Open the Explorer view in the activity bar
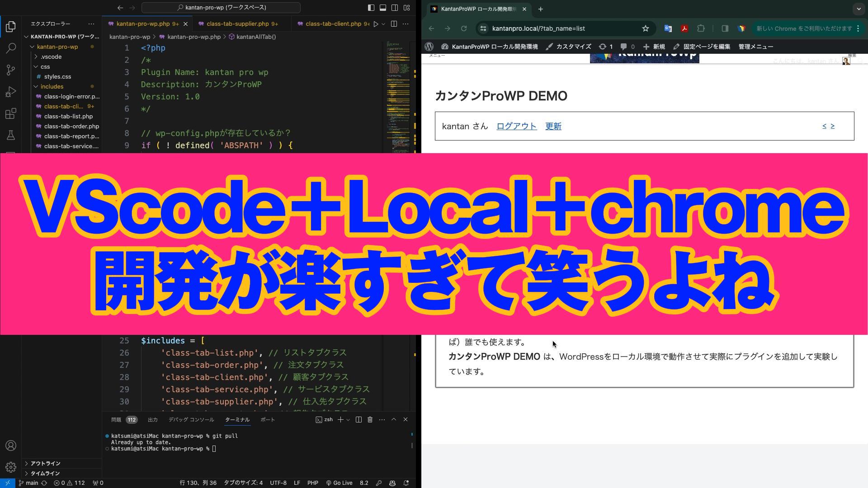The height and width of the screenshot is (488, 868). coord(11,27)
